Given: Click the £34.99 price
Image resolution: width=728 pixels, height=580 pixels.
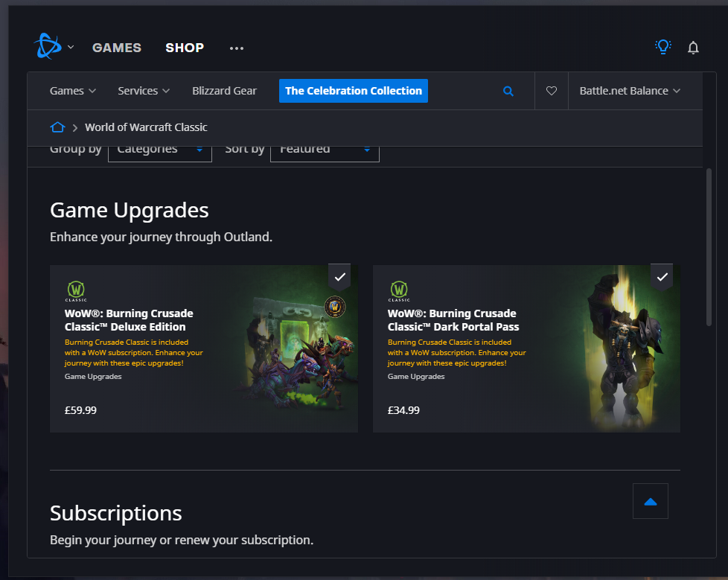Looking at the screenshot, I should (x=403, y=410).
